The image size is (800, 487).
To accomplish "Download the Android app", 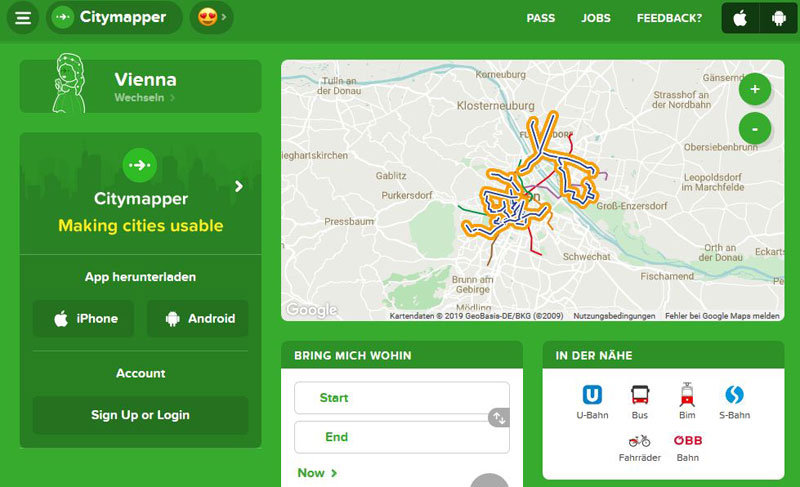I will (x=198, y=319).
